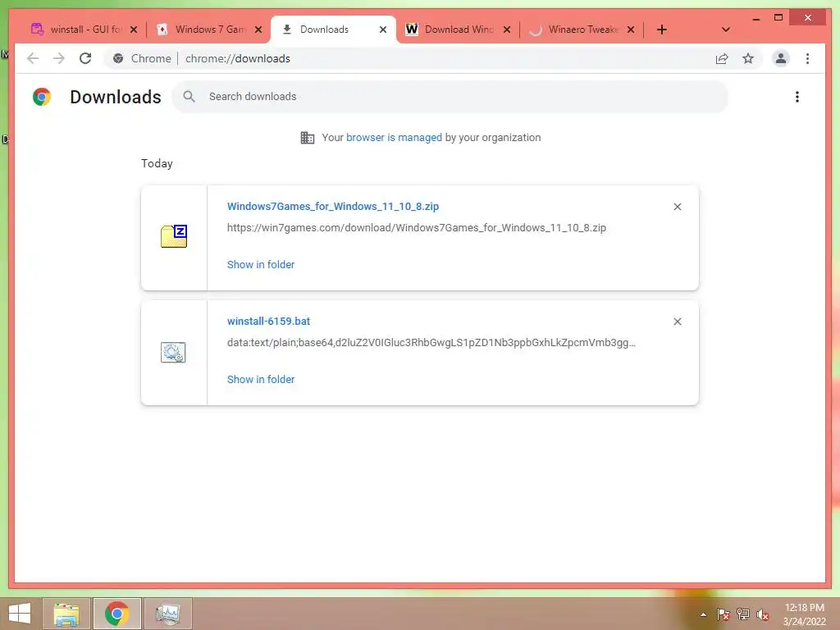Image resolution: width=840 pixels, height=630 pixels.
Task: Click the bat file icon for winstall-6159
Action: pos(173,352)
